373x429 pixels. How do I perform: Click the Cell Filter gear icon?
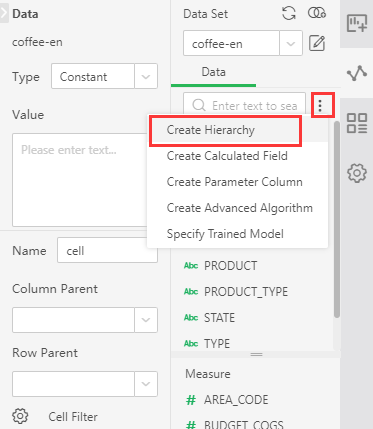click(x=20, y=416)
